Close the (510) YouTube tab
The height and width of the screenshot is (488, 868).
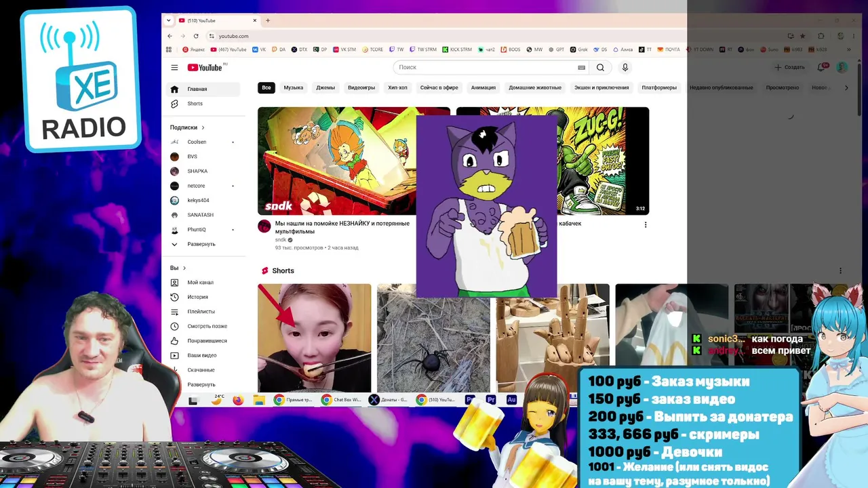254,20
